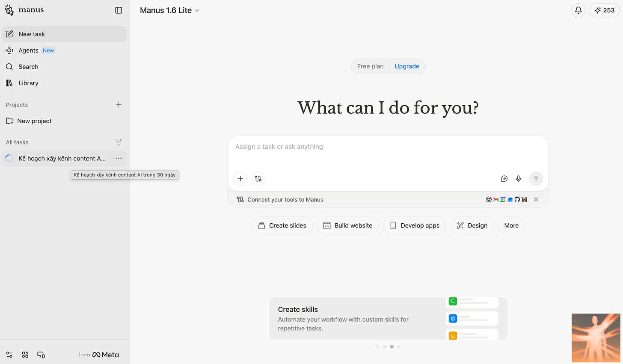This screenshot has height=364, width=623.
Task: Click the All tasks header label
Action: 17,142
